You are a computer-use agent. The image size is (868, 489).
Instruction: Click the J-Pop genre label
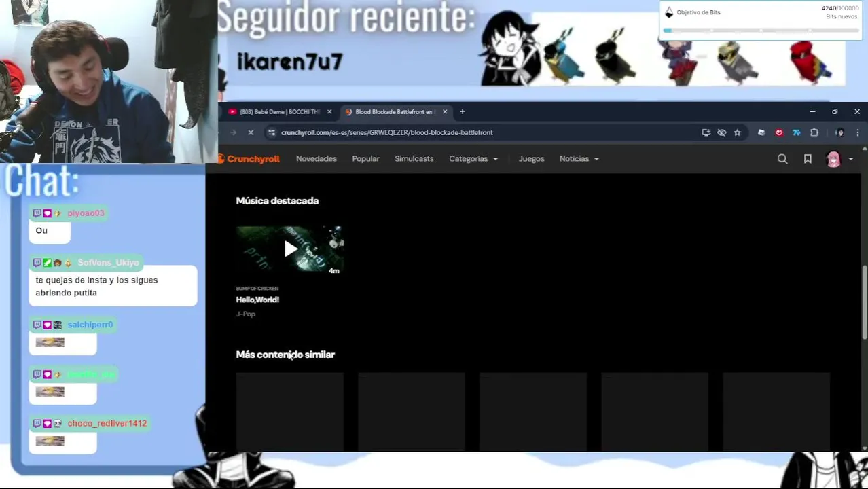245,314
